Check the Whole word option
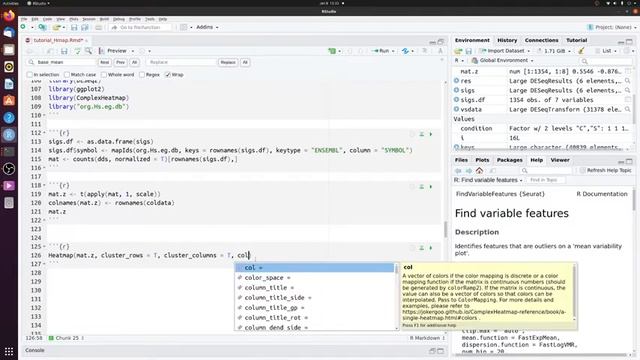 pos(104,75)
